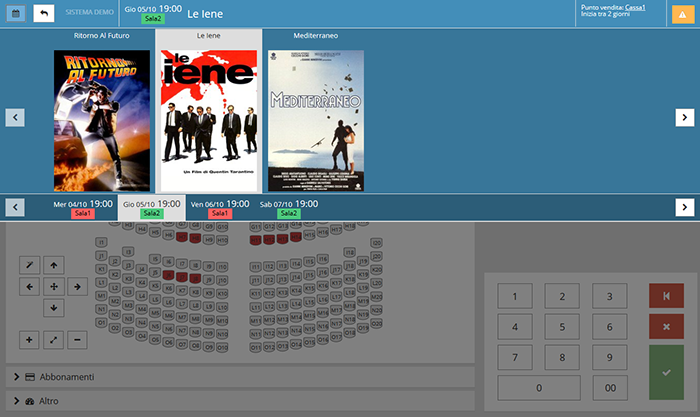This screenshot has height=417, width=700.
Task: Switch to Sab 07/10 19:00 showing
Action: click(289, 208)
